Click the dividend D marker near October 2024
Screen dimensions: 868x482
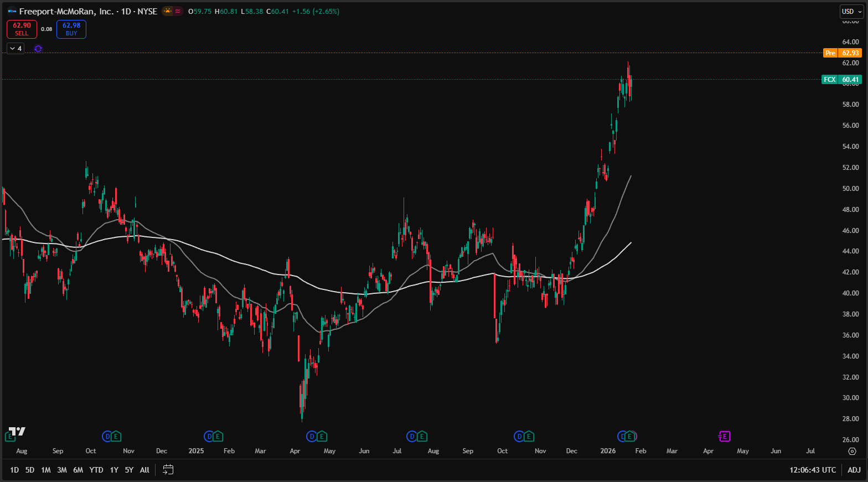tap(107, 437)
